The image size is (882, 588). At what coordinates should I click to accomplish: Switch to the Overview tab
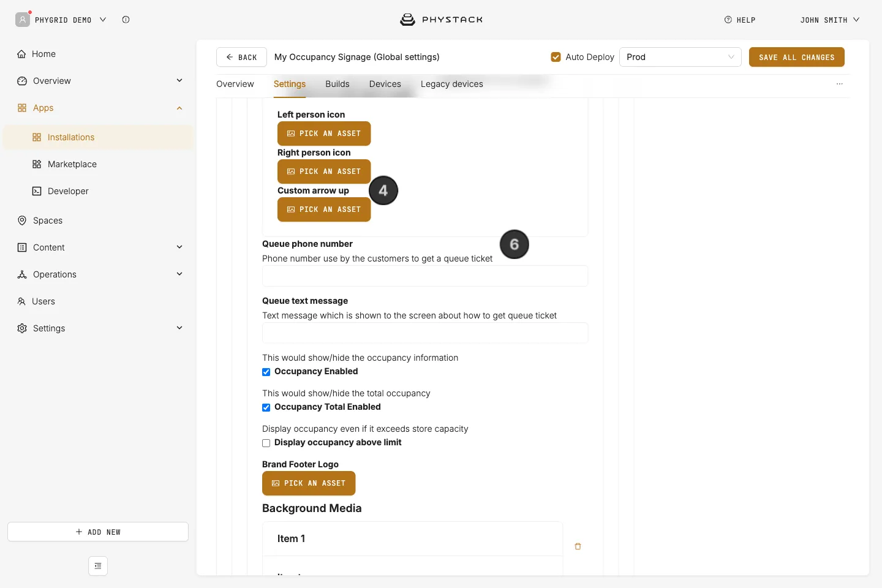(235, 84)
